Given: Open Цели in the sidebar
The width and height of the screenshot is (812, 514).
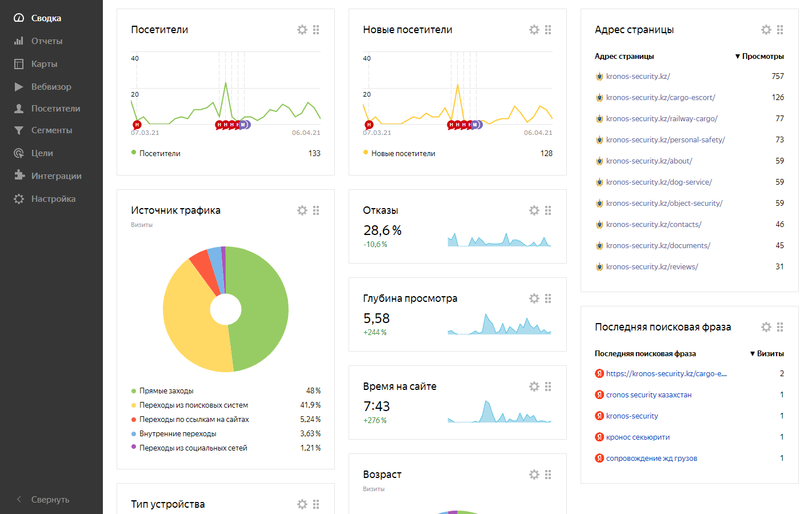Looking at the screenshot, I should [x=42, y=153].
